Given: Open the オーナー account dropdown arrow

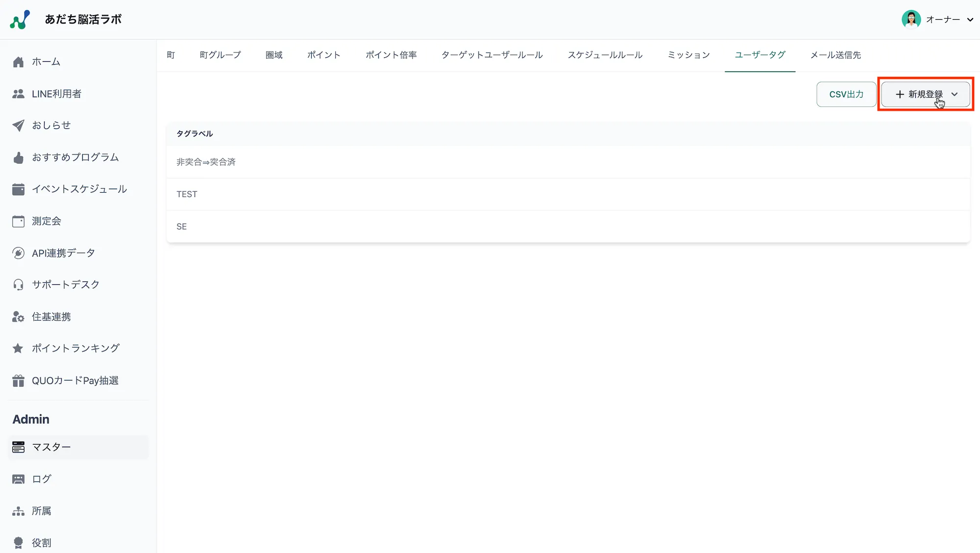Looking at the screenshot, I should 970,20.
